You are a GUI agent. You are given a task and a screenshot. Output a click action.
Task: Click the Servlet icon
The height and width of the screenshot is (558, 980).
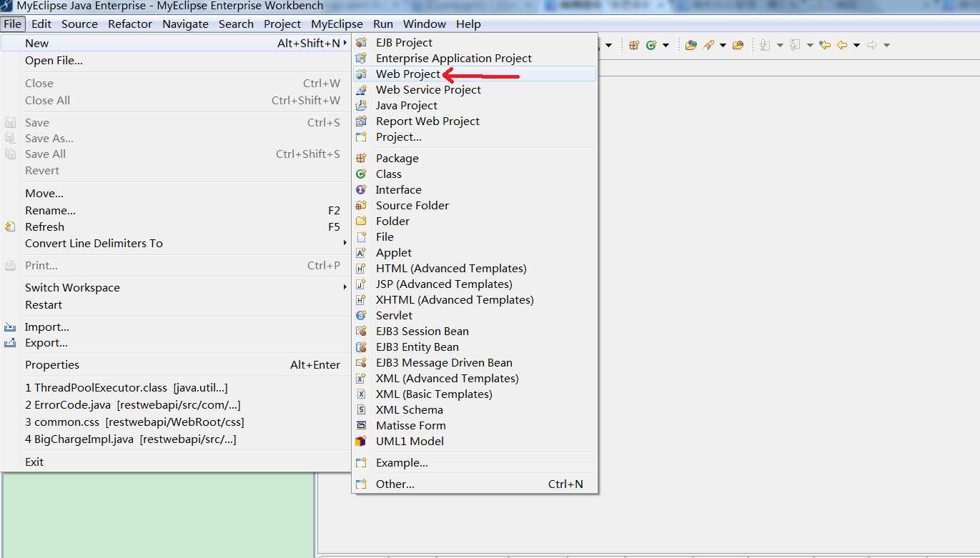362,315
